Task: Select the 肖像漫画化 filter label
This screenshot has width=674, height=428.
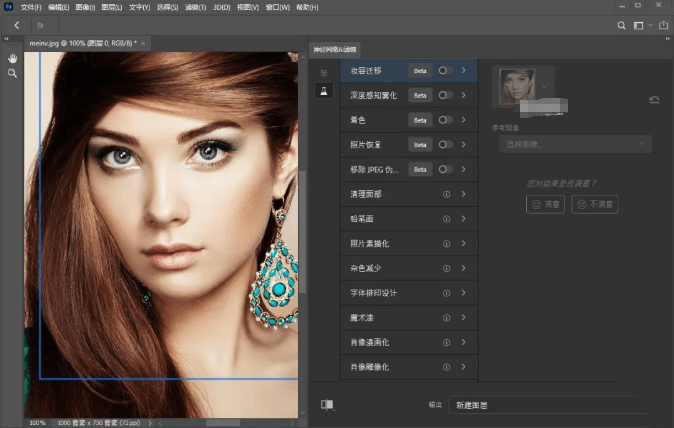Action: coord(370,342)
